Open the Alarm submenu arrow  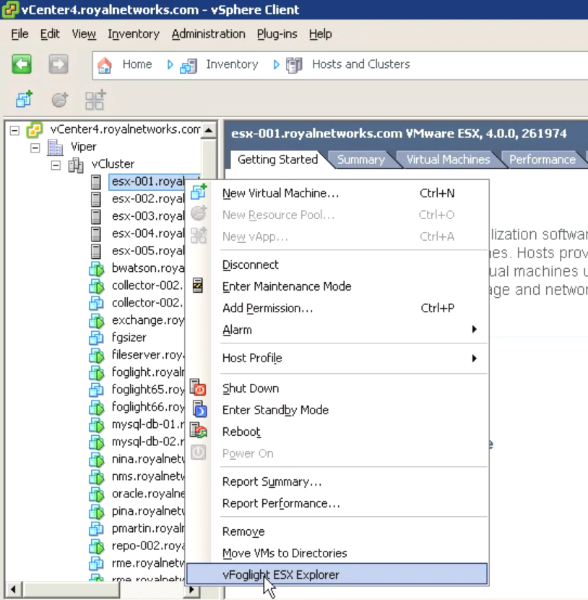474,329
